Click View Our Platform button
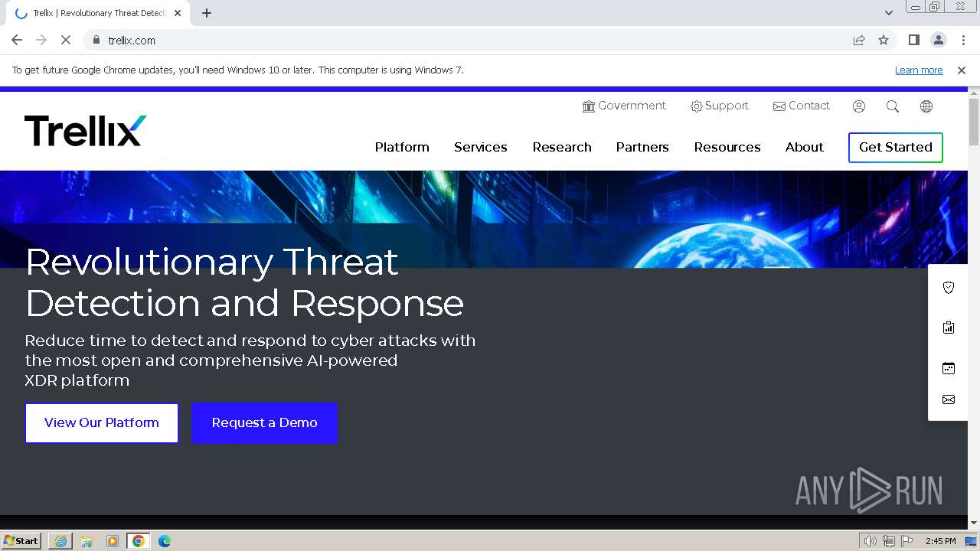Screen dimensions: 980x551 click(x=102, y=423)
